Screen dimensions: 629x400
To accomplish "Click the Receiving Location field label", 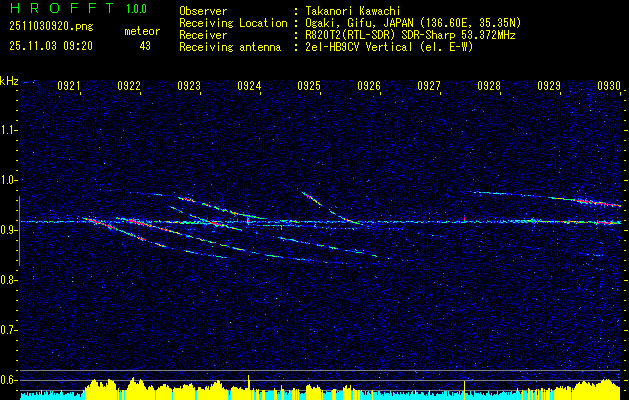I will coord(233,23).
